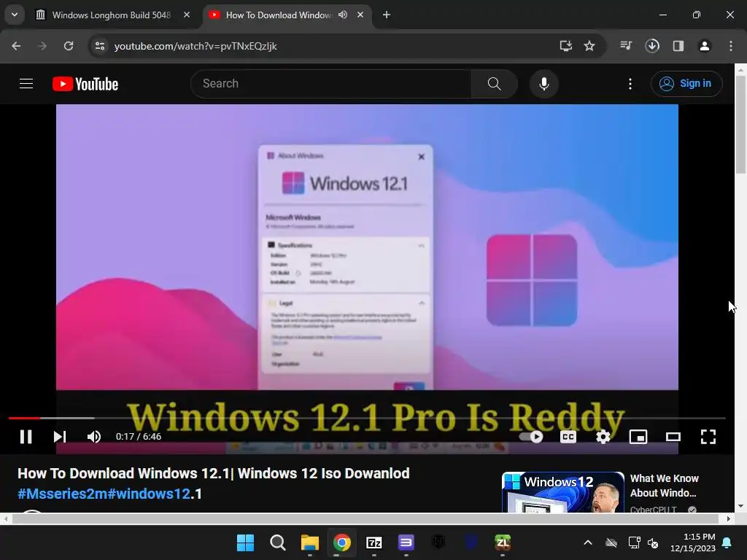747x560 pixels.
Task: Enter full screen mode
Action: (x=708, y=437)
